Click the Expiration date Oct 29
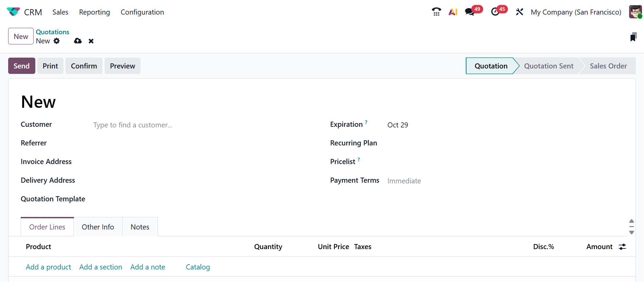Image resolution: width=644 pixels, height=282 pixels. click(398, 125)
